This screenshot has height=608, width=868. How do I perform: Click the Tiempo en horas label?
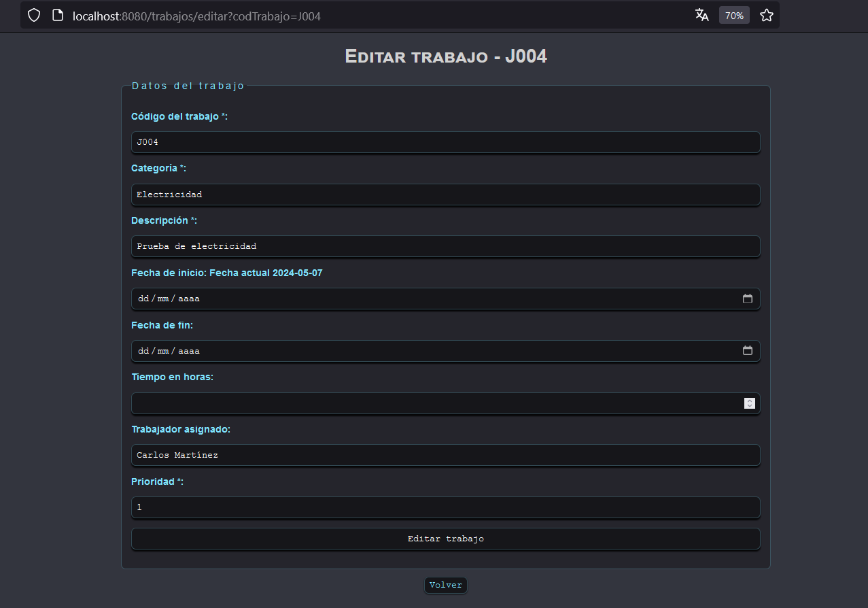tap(172, 377)
